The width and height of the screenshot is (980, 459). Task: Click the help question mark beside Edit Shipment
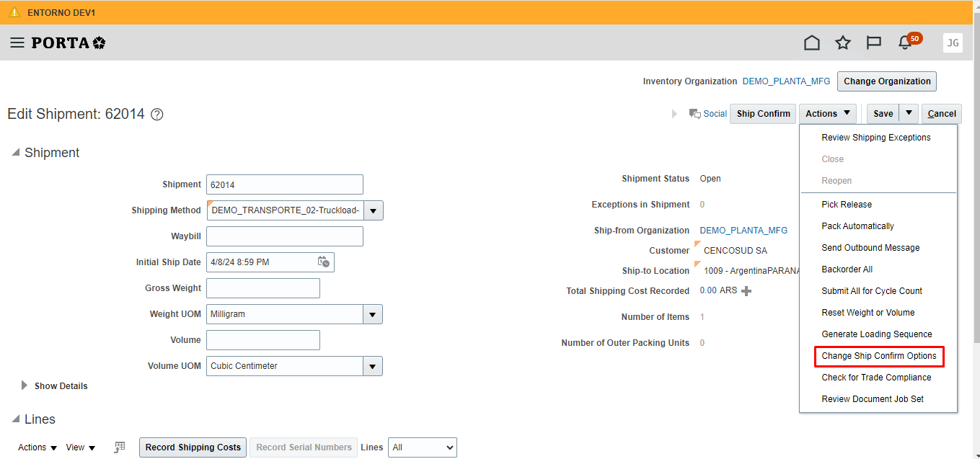[x=157, y=114]
